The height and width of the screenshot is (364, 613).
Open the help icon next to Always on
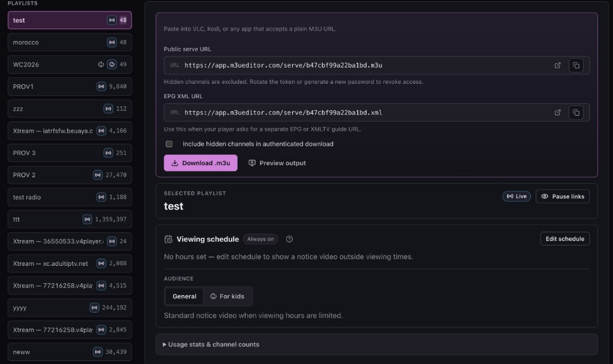coord(289,239)
